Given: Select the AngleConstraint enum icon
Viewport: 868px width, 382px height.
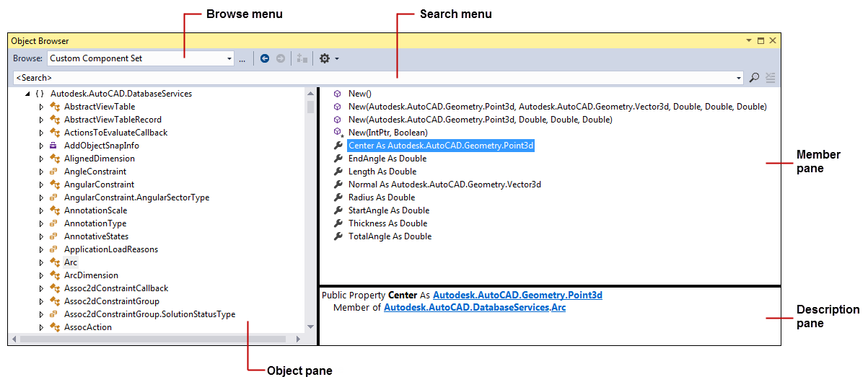Looking at the screenshot, I should coord(54,172).
